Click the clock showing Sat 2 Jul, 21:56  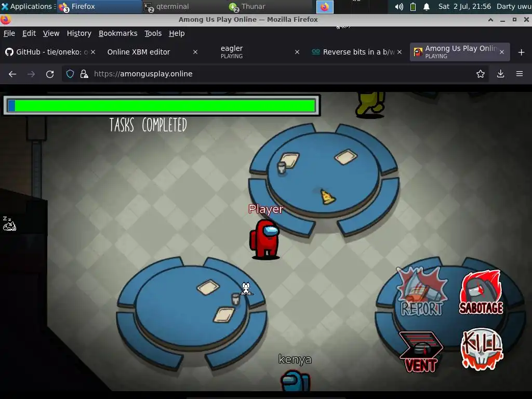[464, 6]
